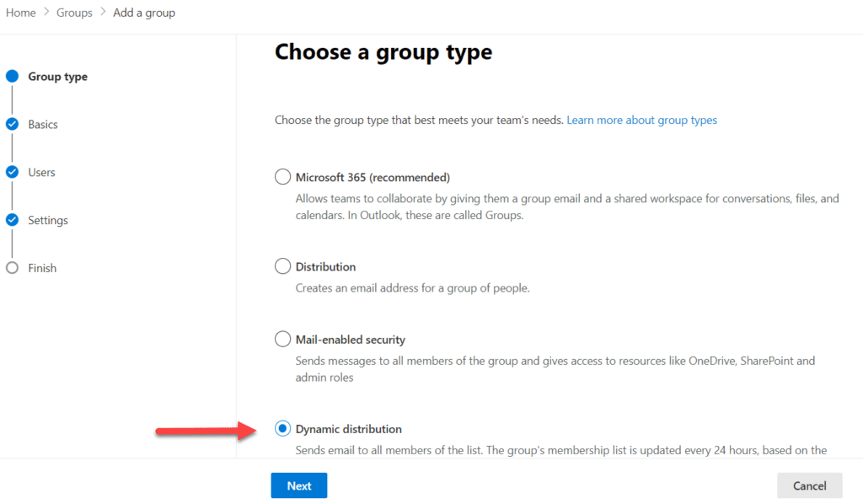Click the Basics step checkmark icon
Image resolution: width=863 pixels, height=504 pixels.
pos(12,124)
